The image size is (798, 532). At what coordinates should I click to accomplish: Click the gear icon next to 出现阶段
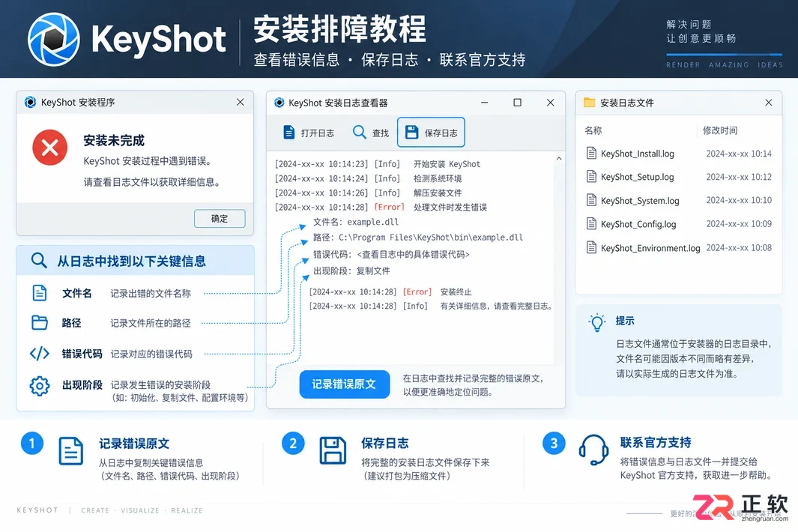coord(40,386)
